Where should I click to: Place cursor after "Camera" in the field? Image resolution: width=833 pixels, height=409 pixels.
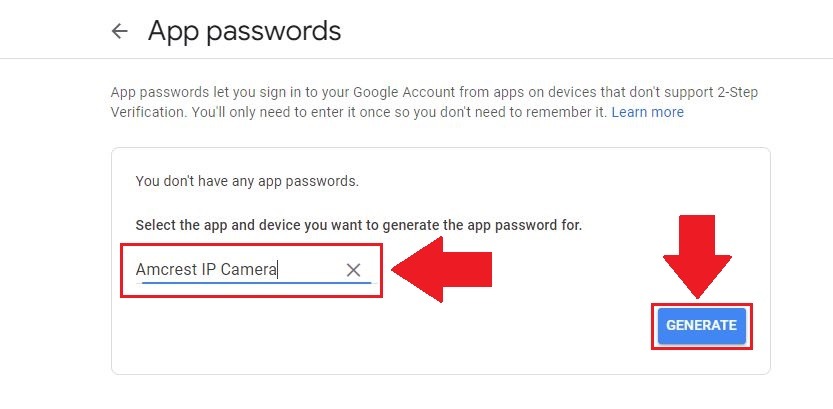coord(278,269)
